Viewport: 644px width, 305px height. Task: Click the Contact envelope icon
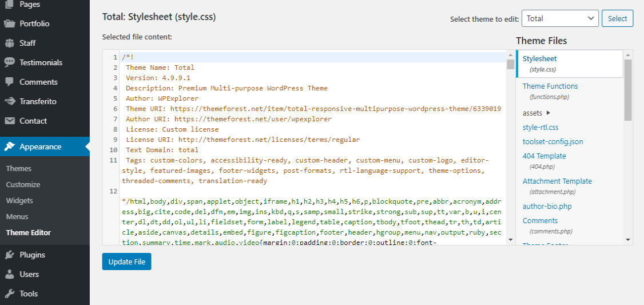coord(10,121)
